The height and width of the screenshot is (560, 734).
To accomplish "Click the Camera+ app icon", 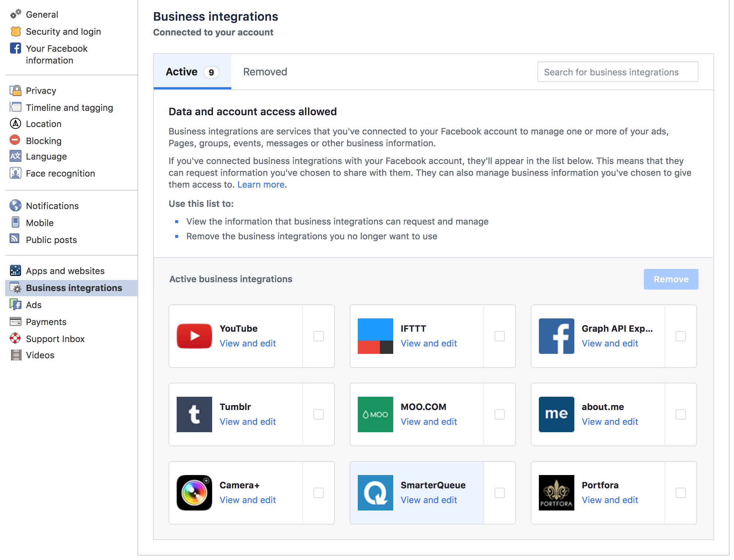I will [194, 492].
